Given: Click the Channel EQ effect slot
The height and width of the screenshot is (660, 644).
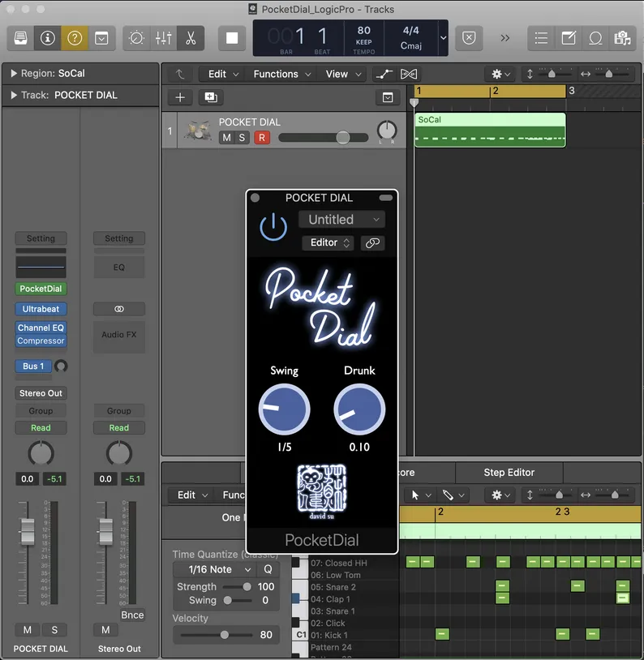Looking at the screenshot, I should pos(41,328).
